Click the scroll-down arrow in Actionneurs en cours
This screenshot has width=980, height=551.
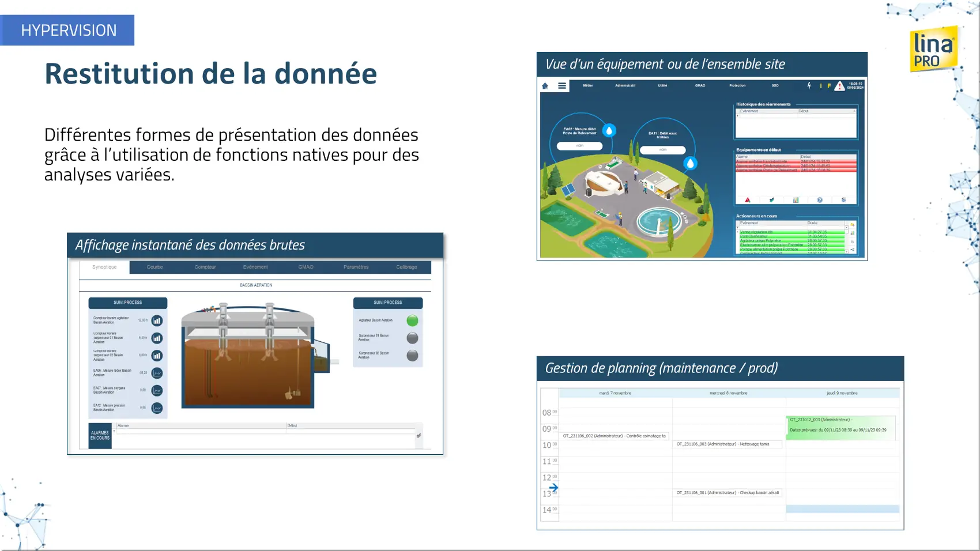point(846,251)
